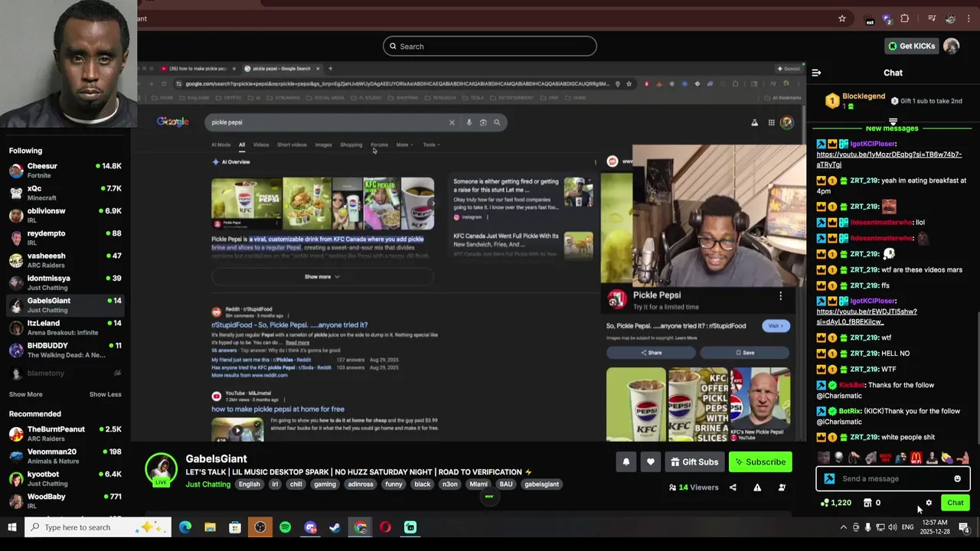Image resolution: width=980 pixels, height=551 pixels.
Task: Click the gaming tag
Action: coord(325,484)
